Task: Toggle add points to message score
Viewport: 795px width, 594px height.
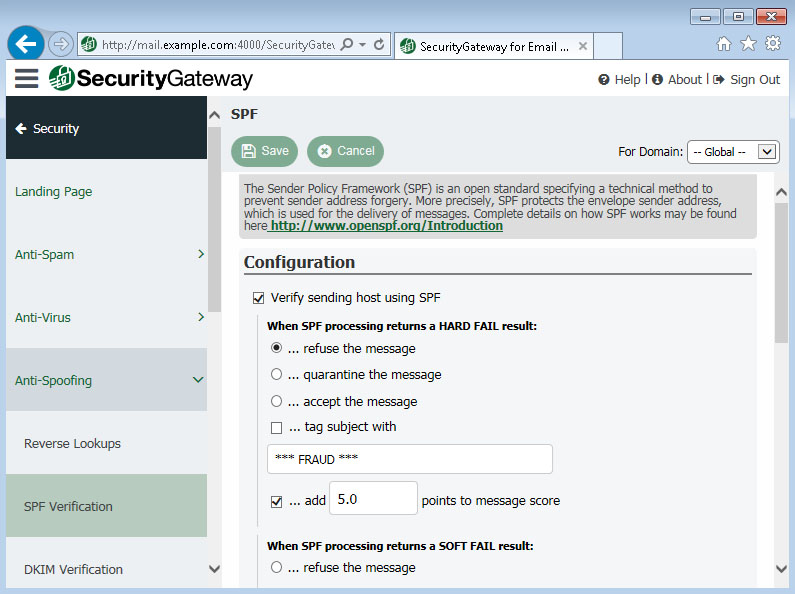Action: point(276,502)
